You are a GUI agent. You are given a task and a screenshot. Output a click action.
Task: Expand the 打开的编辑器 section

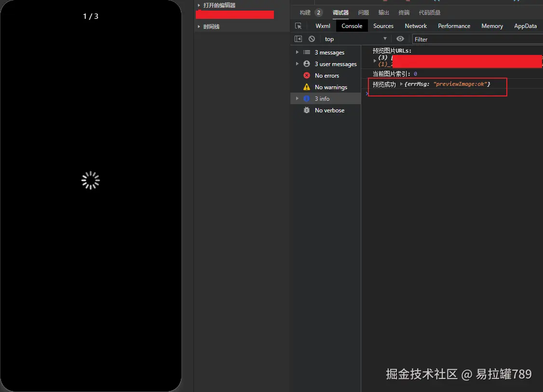click(x=199, y=5)
